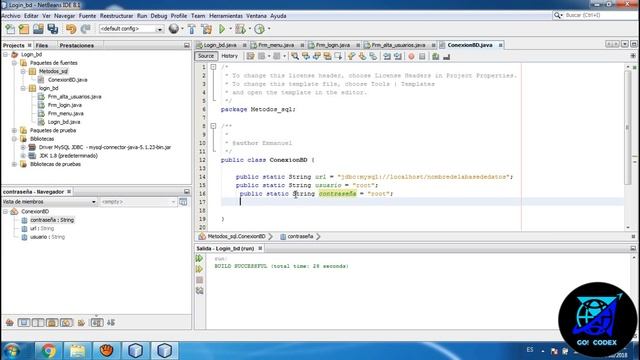
Task: Click the Find Selection magnifier icon in editor toolbar
Action: [x=295, y=56]
